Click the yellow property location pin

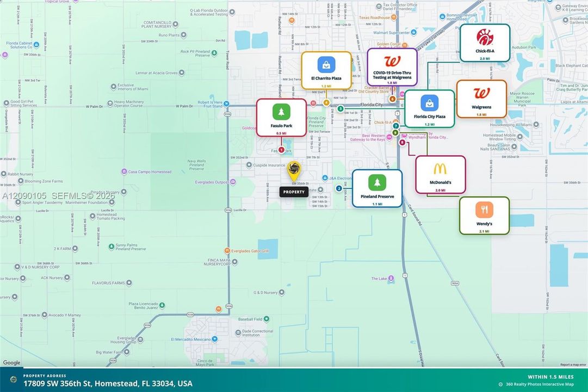coord(294,171)
